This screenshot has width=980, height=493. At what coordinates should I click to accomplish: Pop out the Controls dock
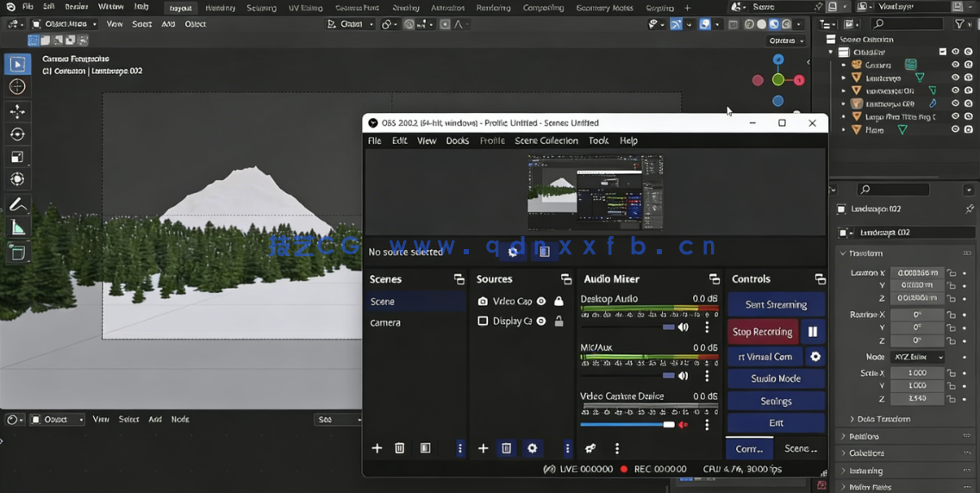point(820,279)
